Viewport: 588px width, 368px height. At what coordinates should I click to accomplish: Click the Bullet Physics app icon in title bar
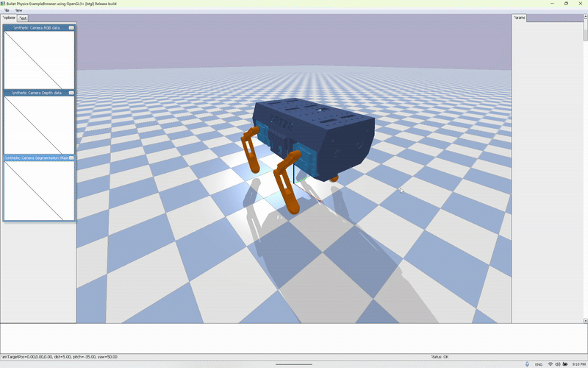[x=3, y=3]
